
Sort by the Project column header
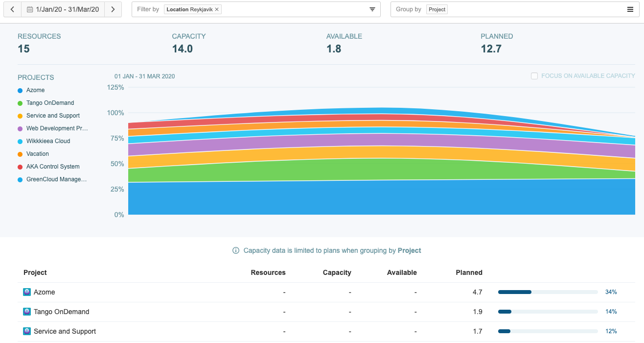pos(35,272)
